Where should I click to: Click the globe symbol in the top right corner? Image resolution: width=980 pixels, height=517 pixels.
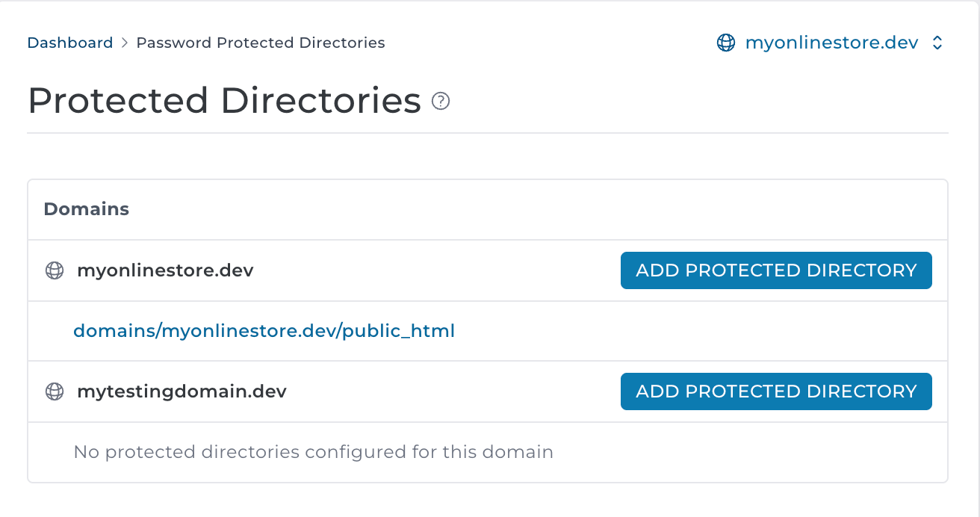click(x=725, y=43)
